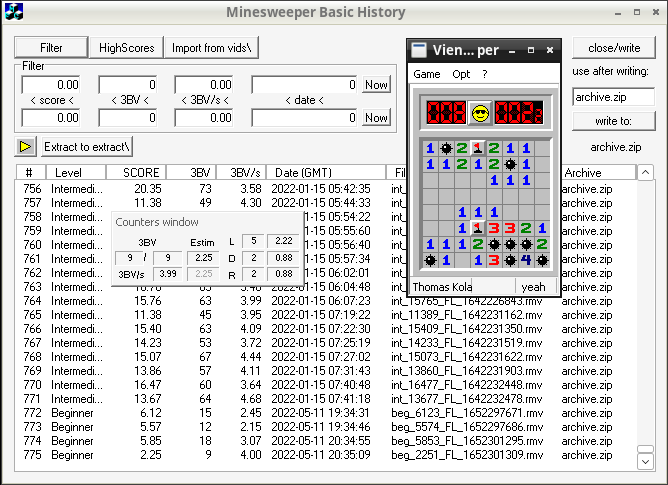Viewport: 668px width, 485px height.
Task: Click the Minesweeper timer display
Action: tap(518, 113)
